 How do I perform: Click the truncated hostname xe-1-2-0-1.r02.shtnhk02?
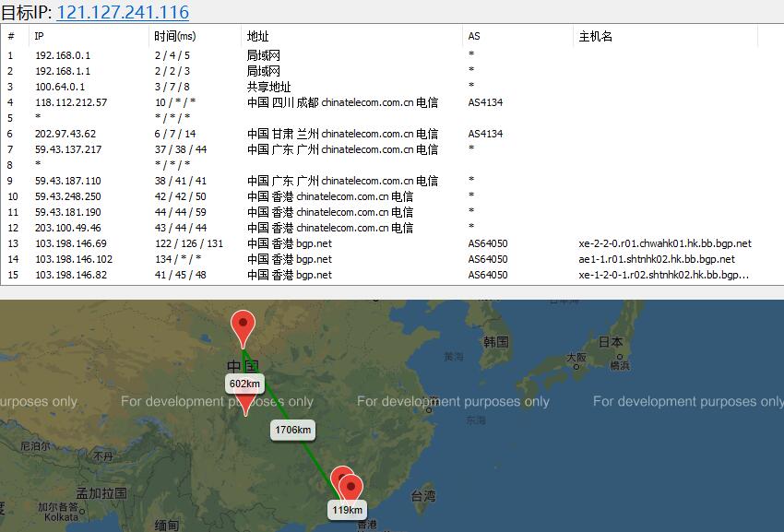click(x=663, y=275)
